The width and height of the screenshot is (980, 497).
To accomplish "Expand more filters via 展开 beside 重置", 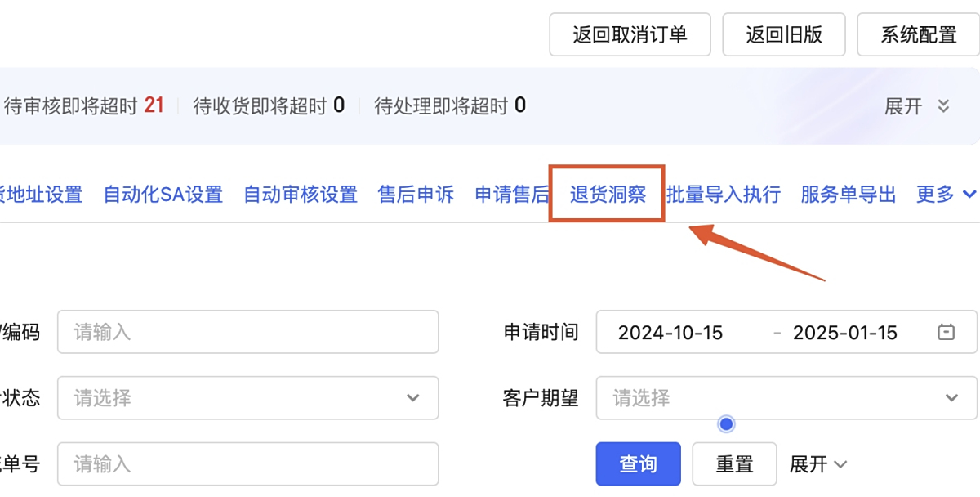I will point(817,464).
